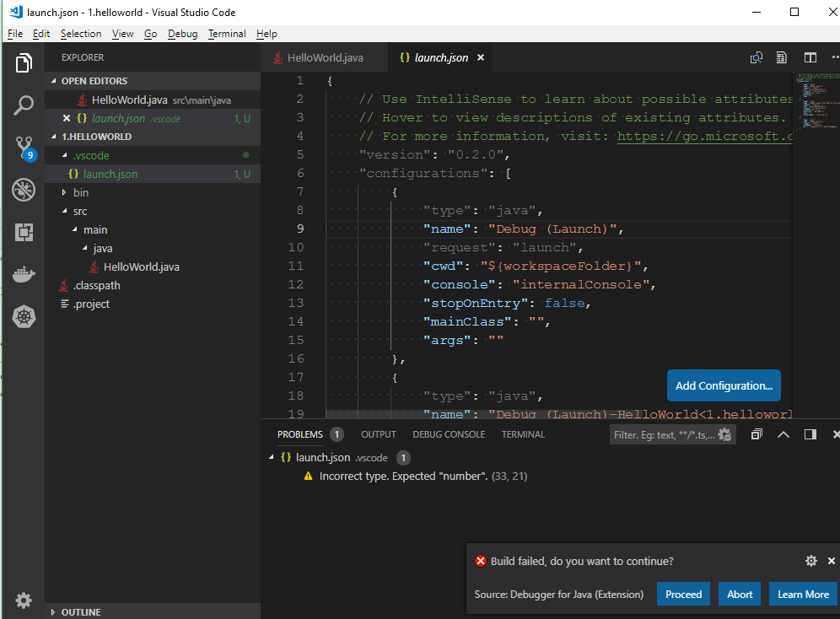The width and height of the screenshot is (840, 619).
Task: Click the Open Preview icon in editor toolbar
Action: coord(782,58)
